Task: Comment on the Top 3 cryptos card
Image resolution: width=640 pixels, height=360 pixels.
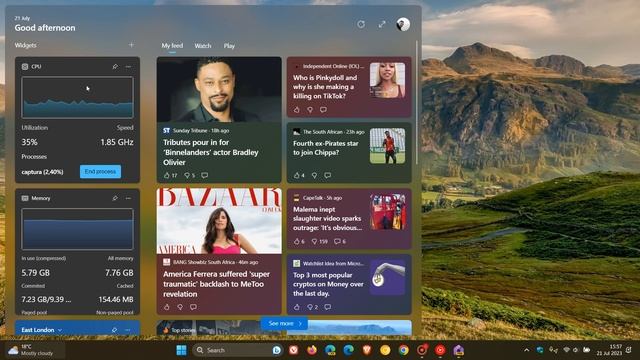Action: (327, 307)
